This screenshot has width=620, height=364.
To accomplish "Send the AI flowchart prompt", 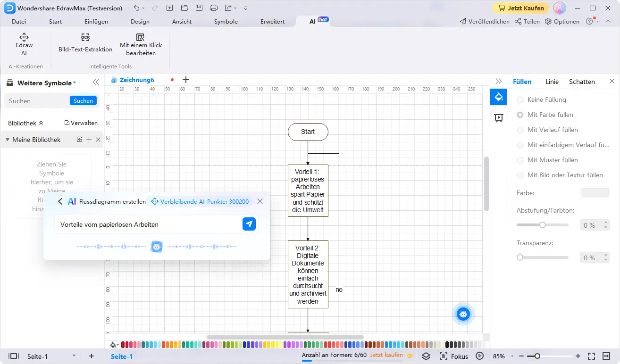I will [x=249, y=224].
